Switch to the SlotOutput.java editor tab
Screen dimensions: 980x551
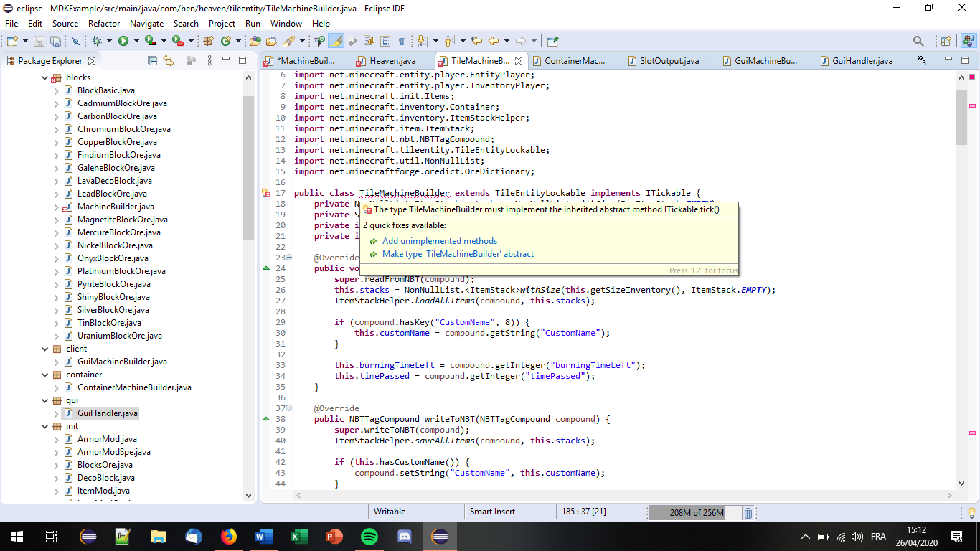(x=669, y=61)
